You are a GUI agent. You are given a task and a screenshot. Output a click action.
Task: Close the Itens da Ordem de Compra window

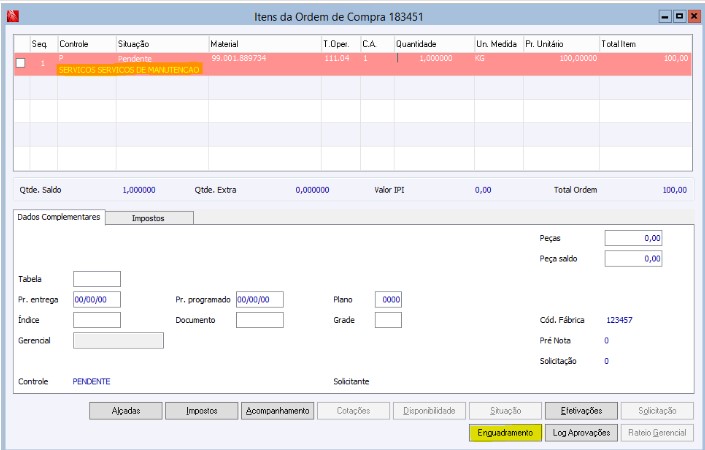coord(694,17)
